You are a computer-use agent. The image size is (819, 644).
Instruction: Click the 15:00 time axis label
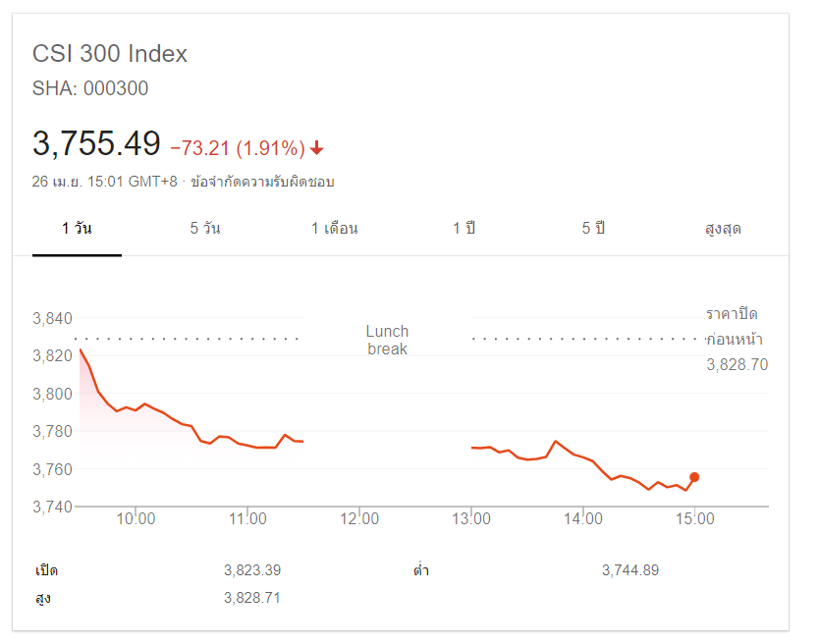click(x=694, y=519)
